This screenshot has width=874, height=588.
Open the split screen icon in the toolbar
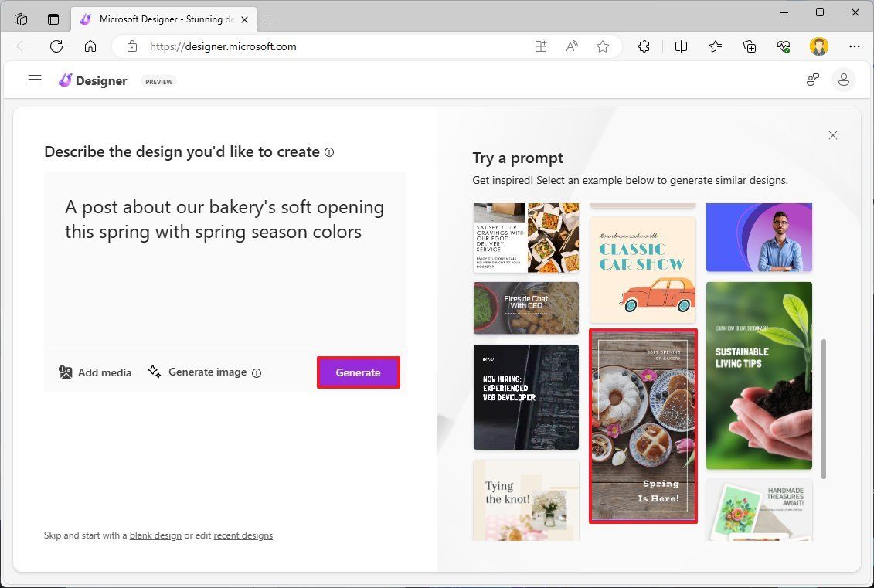681,46
